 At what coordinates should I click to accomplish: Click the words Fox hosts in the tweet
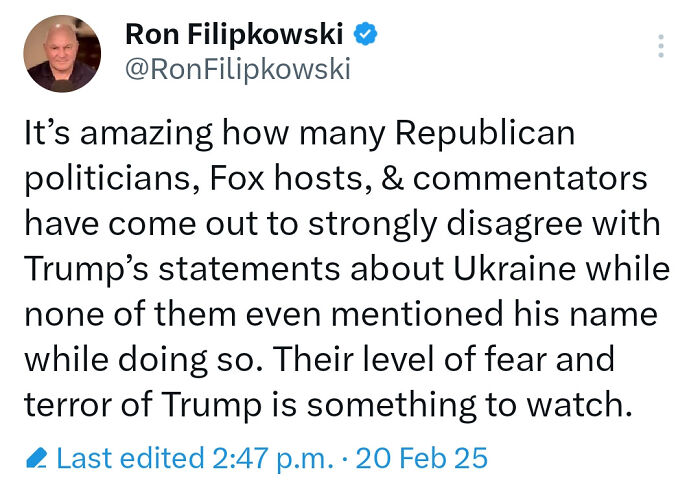(x=288, y=178)
